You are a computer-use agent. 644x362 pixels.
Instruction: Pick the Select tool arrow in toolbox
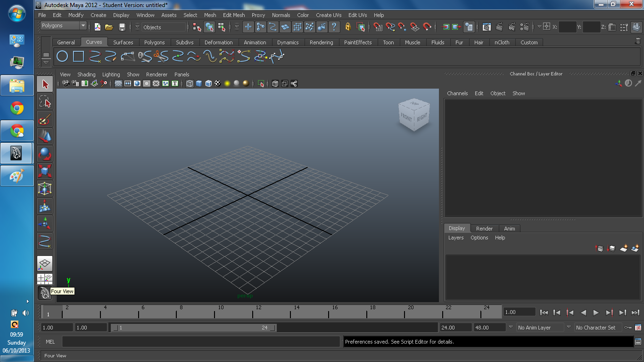pyautogui.click(x=45, y=84)
